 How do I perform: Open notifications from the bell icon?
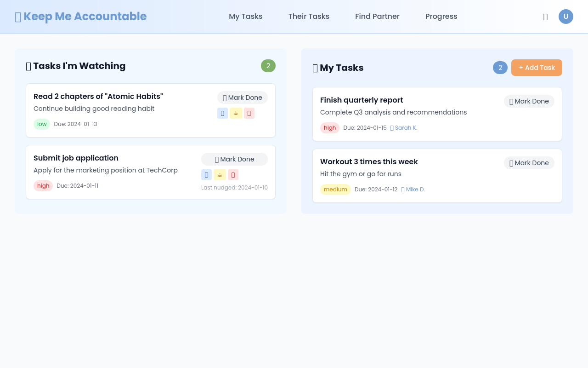tap(545, 17)
